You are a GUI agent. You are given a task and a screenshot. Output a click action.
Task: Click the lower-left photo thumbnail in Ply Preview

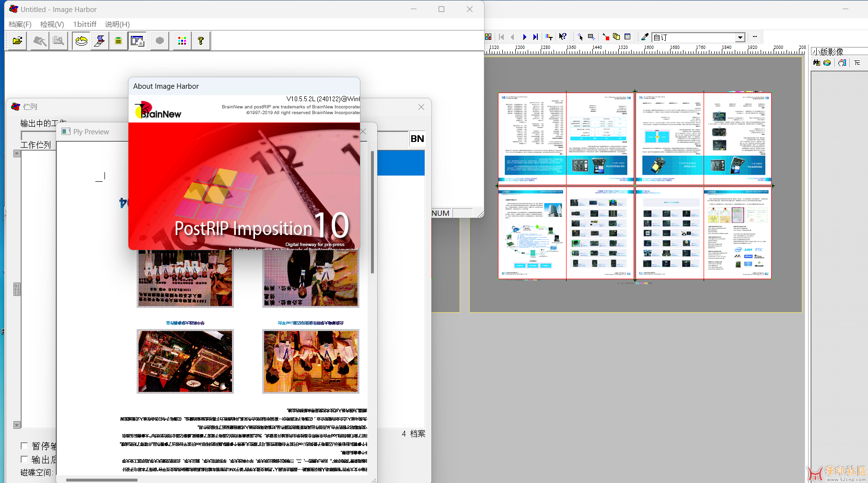tap(185, 361)
